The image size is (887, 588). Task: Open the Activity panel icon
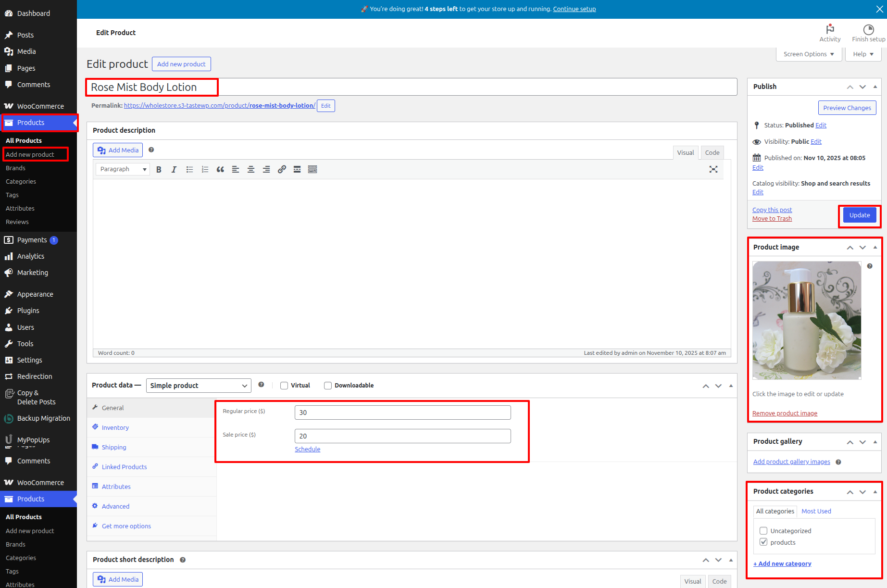(x=830, y=33)
